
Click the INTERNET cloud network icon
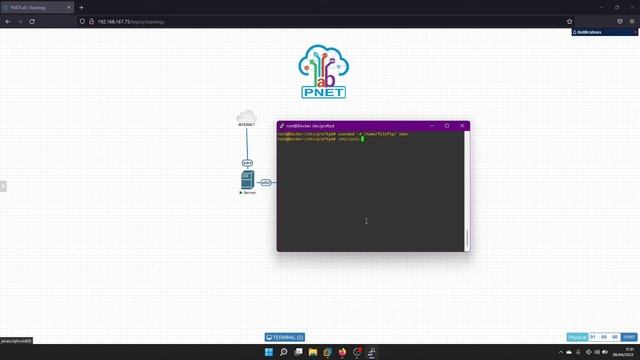tap(247, 116)
